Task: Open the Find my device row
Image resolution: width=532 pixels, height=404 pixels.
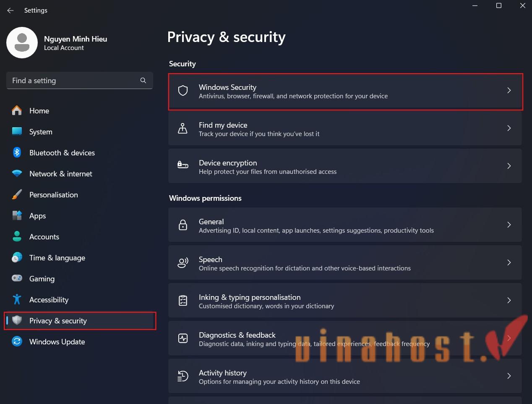Action: click(345, 128)
